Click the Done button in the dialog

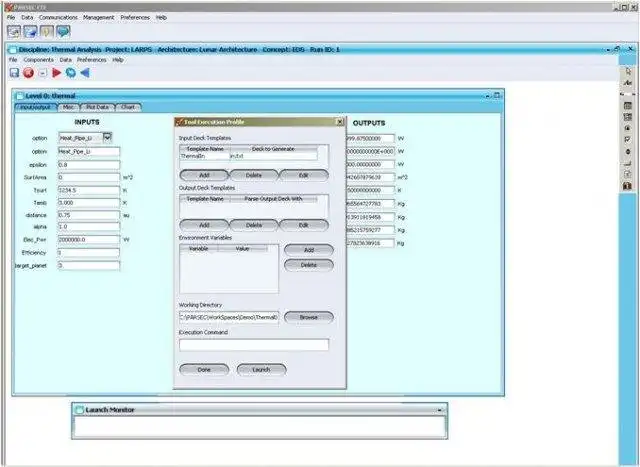204,369
